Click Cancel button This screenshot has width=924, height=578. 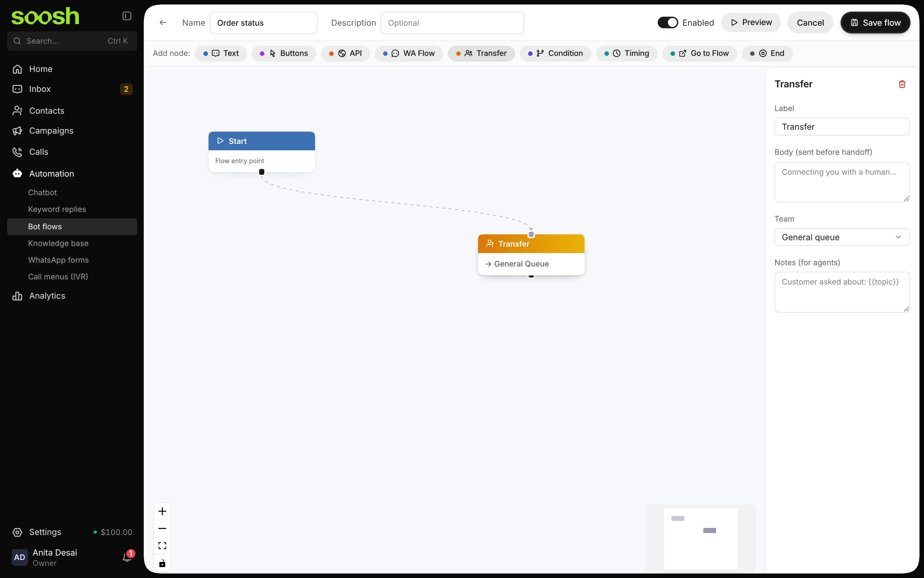tap(810, 22)
